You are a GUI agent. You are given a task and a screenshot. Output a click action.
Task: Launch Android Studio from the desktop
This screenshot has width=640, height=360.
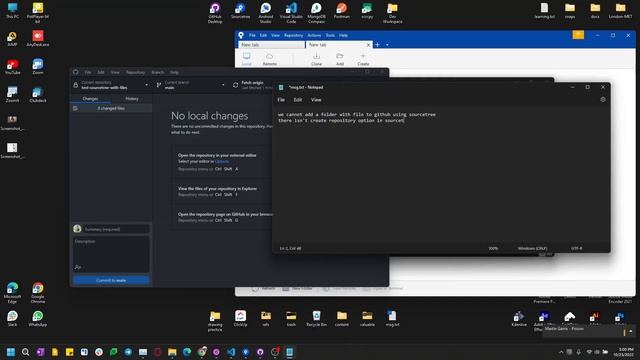(x=266, y=13)
